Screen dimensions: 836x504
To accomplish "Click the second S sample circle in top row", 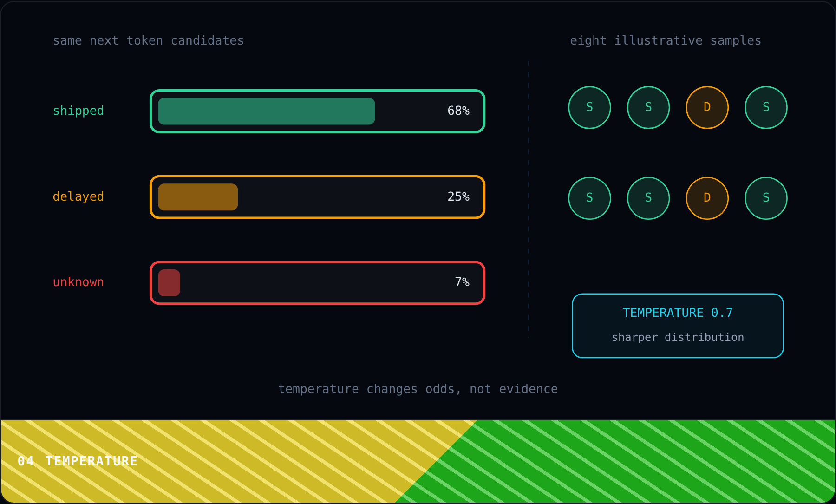I will coord(648,107).
